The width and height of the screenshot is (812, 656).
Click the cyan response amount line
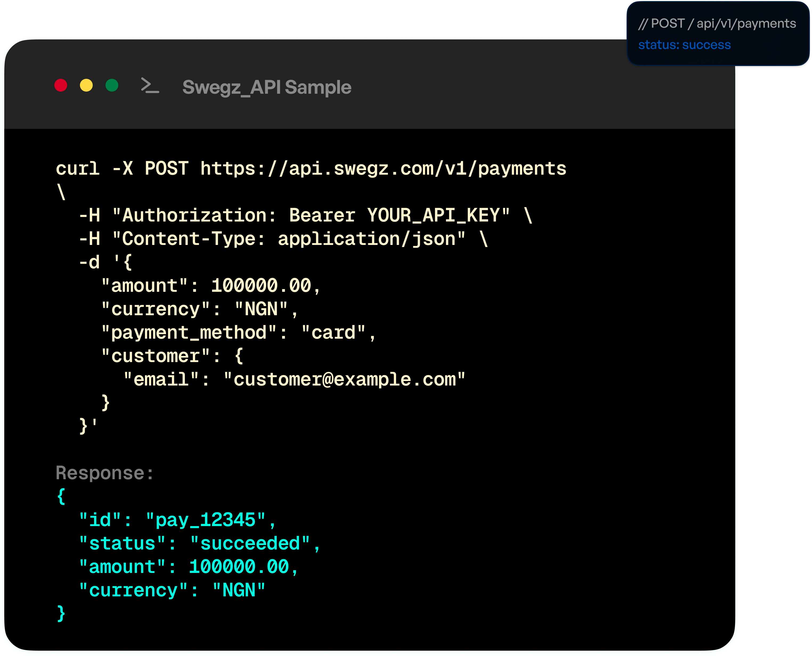pyautogui.click(x=188, y=567)
